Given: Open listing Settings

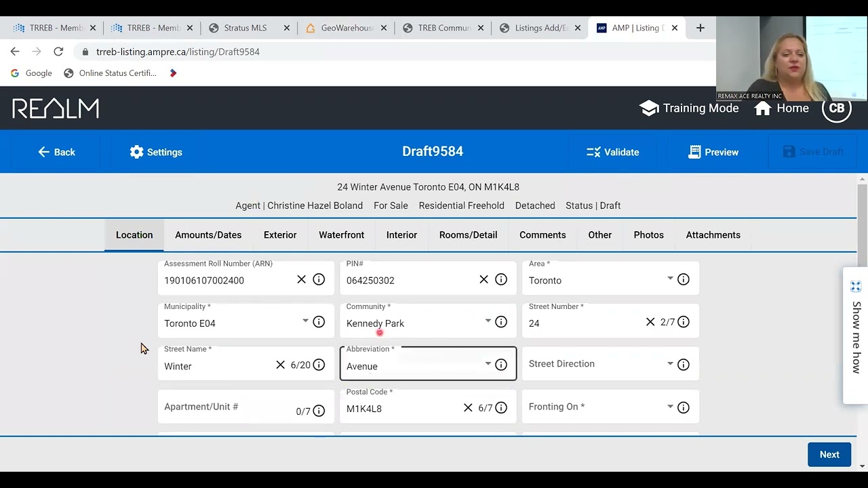Looking at the screenshot, I should point(156,152).
